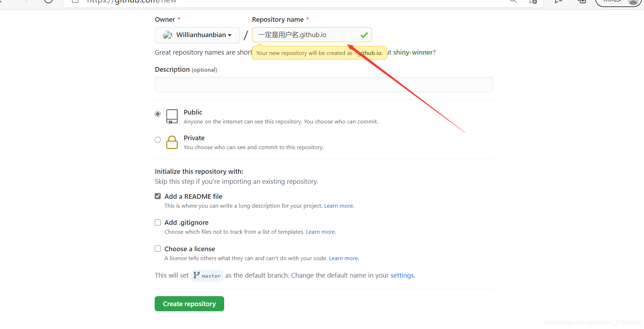This screenshot has width=644, height=329.
Task: Enable the Choose a license checkbox
Action: [x=158, y=249]
